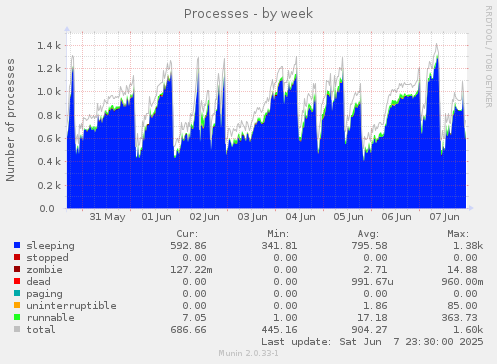Click the '1.2 k' y-axis tick label
The width and height of the screenshot is (497, 364).
(x=49, y=69)
